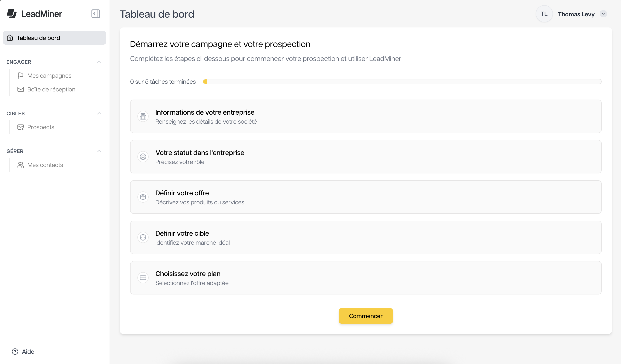The image size is (621, 364).
Task: Click 'Sélectionnez l'offre adaptée' text
Action: click(192, 283)
